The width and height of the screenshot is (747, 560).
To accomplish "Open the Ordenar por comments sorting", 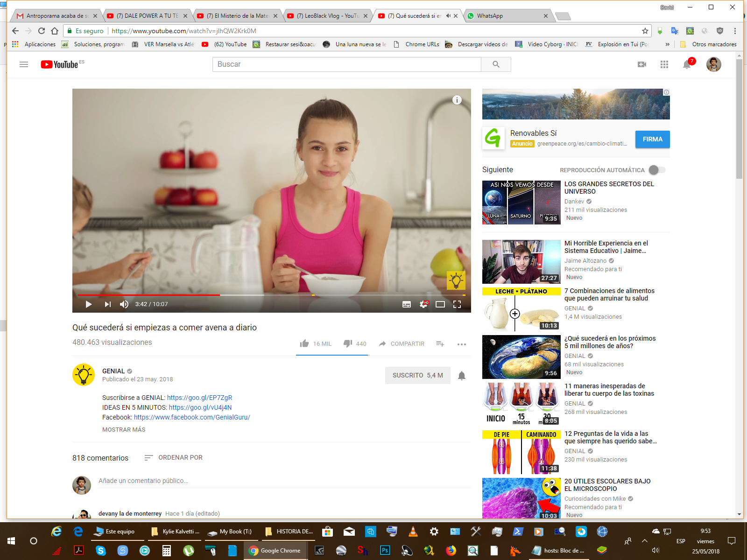I will pos(173,457).
